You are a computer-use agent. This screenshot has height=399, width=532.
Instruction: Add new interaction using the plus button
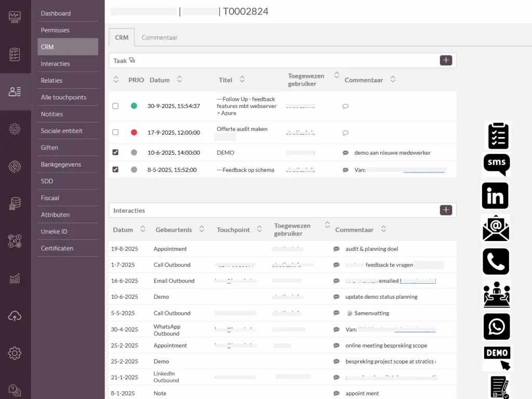(x=446, y=210)
